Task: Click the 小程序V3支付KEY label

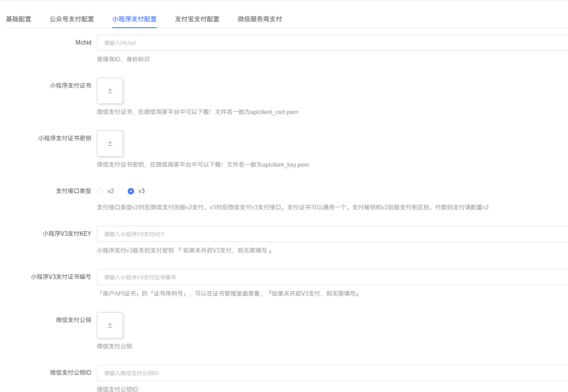Action: pos(67,233)
